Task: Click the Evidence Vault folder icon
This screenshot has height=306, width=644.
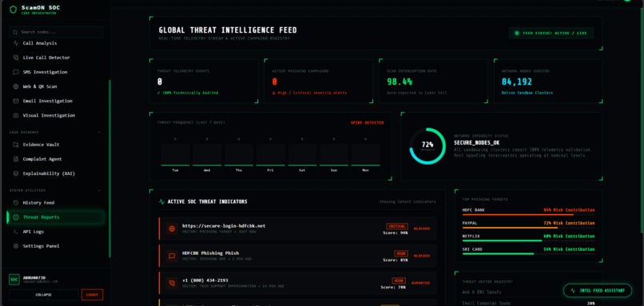Action: coord(16,145)
